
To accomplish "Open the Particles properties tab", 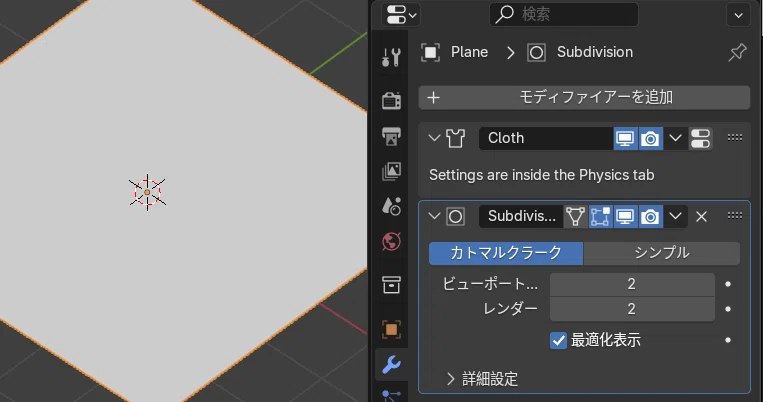I will point(391,396).
